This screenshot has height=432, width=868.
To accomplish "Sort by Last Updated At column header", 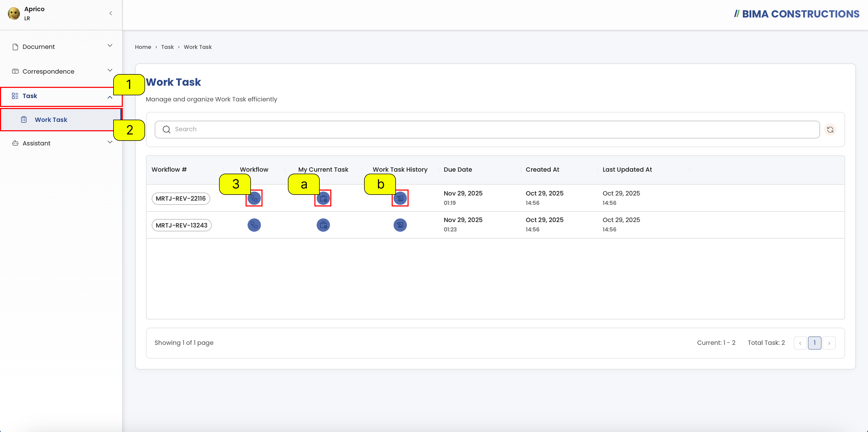I will click(x=627, y=169).
